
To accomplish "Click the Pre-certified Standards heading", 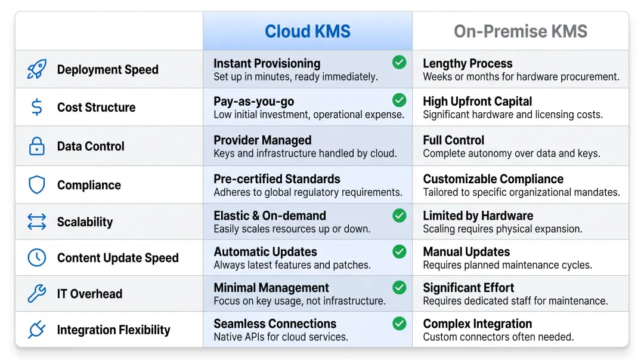I will point(277,179).
